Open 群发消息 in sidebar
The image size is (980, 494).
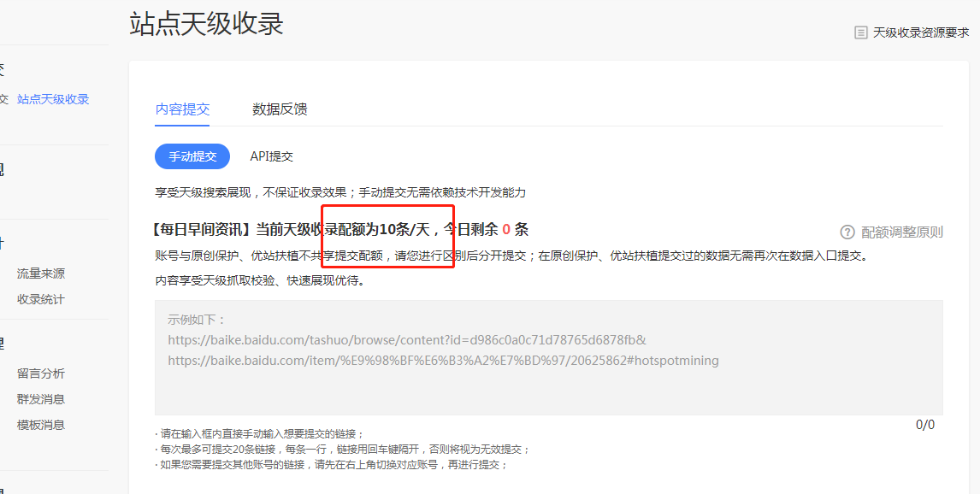point(41,399)
